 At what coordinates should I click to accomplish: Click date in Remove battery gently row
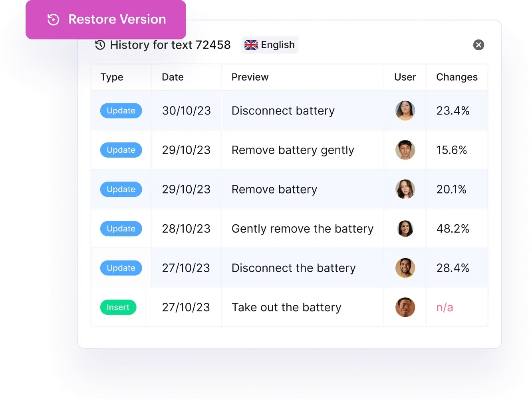(186, 150)
